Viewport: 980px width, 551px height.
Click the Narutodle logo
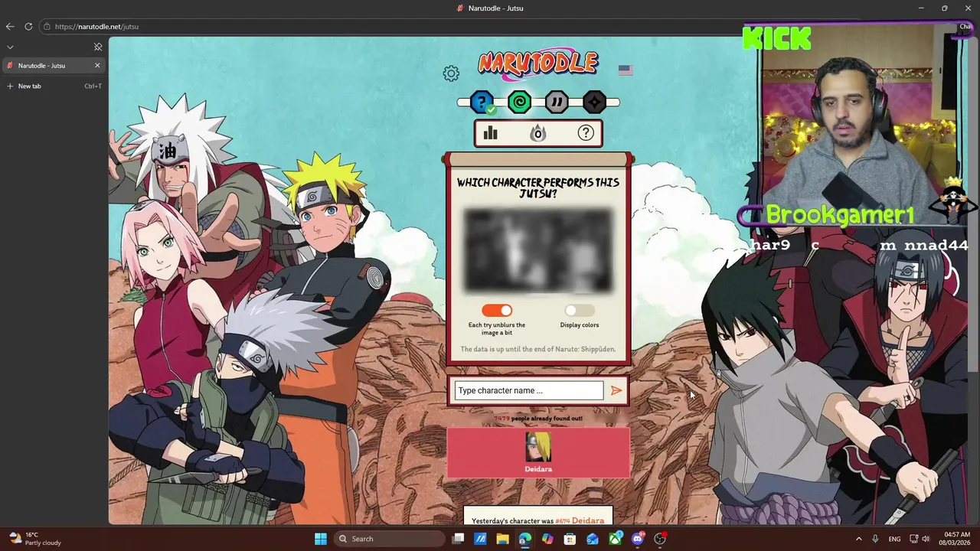538,64
